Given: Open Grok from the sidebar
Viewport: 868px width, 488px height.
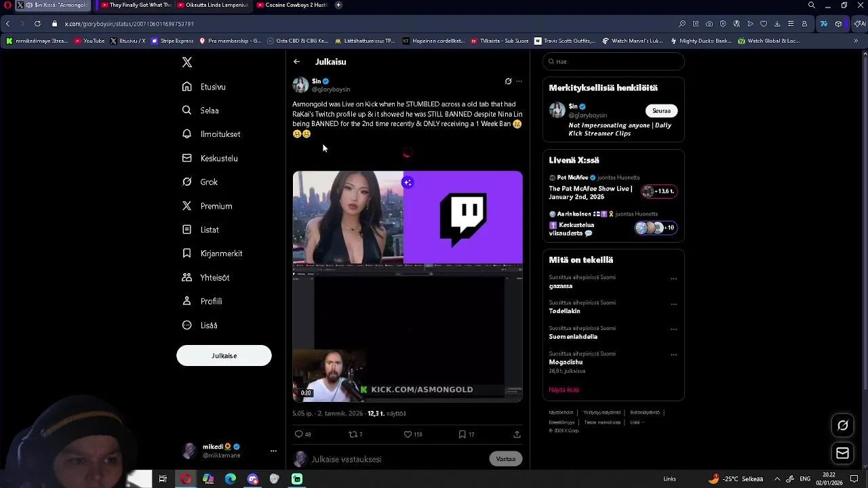Looking at the screenshot, I should coord(200,182).
